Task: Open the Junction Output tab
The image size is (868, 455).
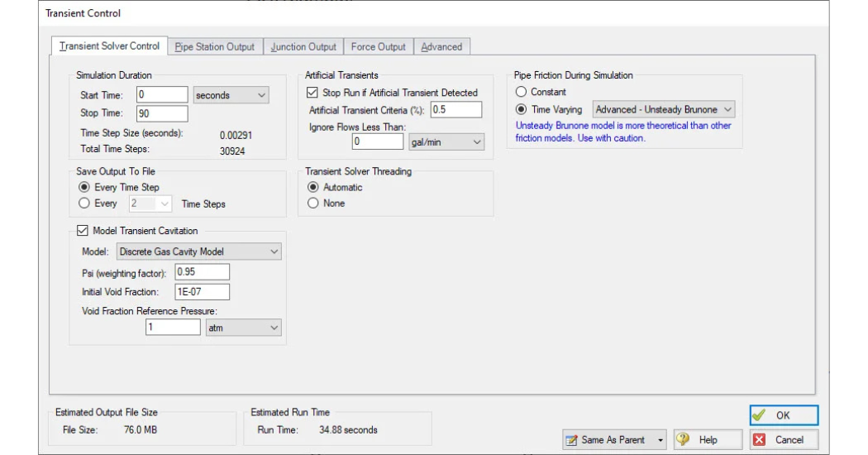Action: tap(303, 47)
